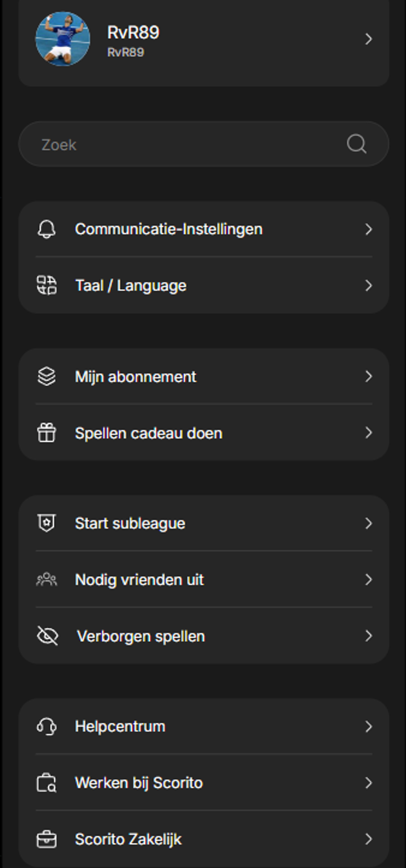Toggle hidden games via the crossed-eye icon
406x868 pixels.
[x=47, y=636]
